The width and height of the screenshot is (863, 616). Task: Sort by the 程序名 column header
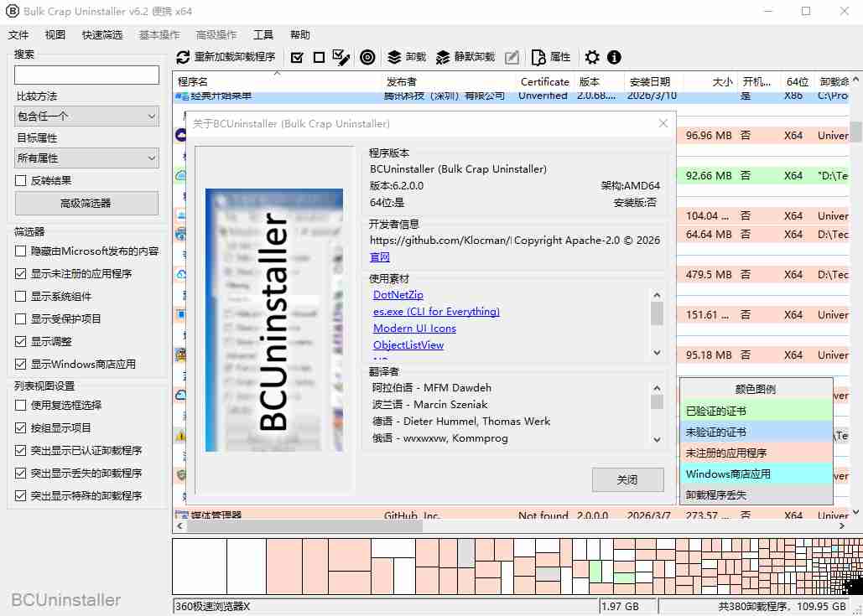pos(277,81)
